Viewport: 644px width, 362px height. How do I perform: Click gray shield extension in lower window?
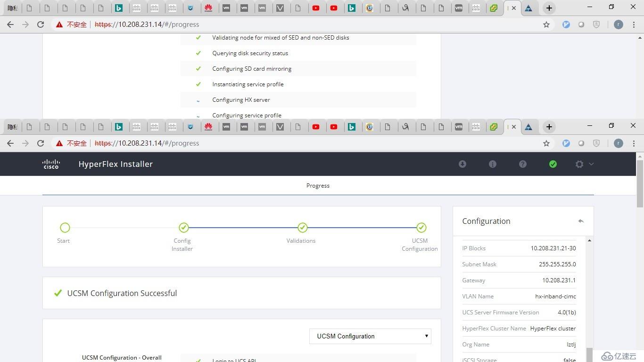tap(596, 143)
